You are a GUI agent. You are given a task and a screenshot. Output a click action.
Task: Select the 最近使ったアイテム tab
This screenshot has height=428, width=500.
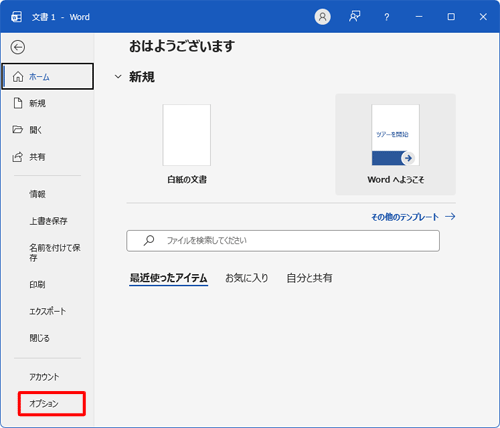(169, 278)
